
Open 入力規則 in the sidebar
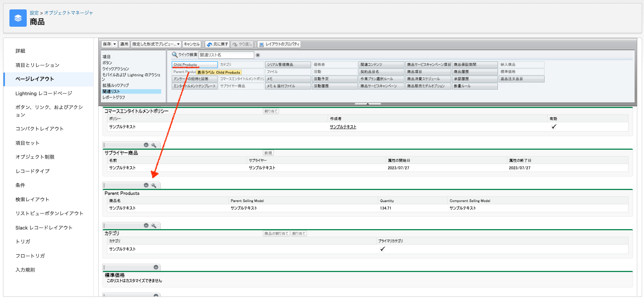click(25, 270)
